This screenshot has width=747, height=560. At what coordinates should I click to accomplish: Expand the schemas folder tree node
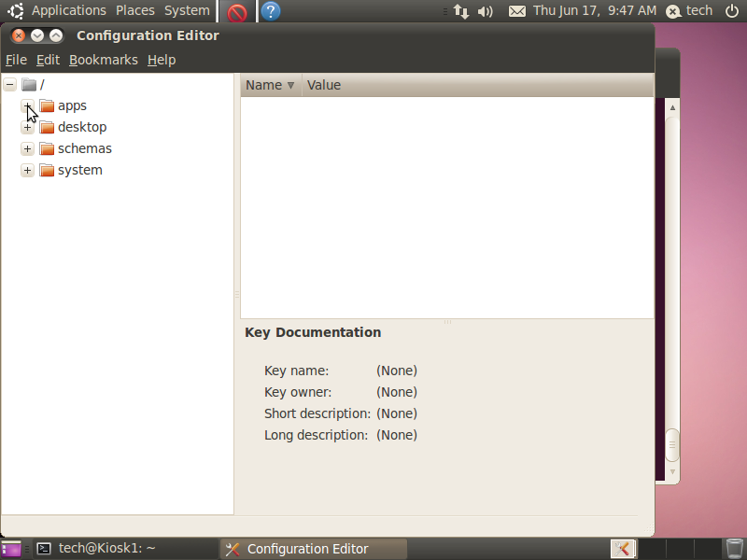pos(27,148)
